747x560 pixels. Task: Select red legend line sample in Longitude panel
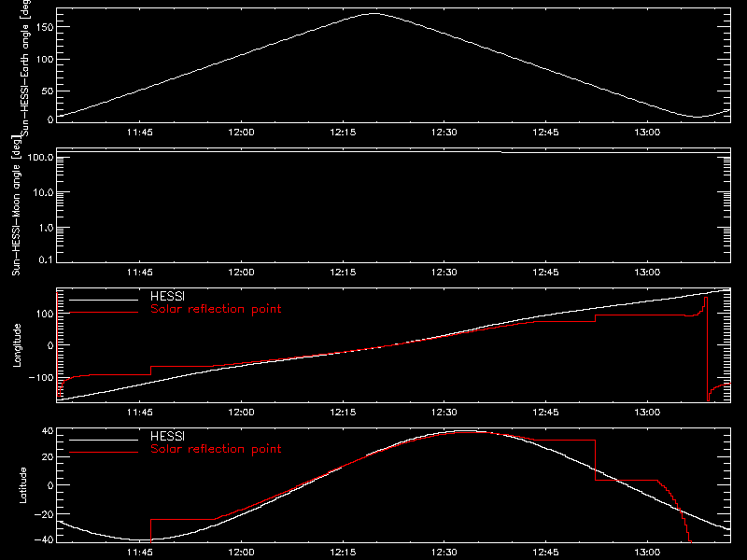tap(104, 313)
